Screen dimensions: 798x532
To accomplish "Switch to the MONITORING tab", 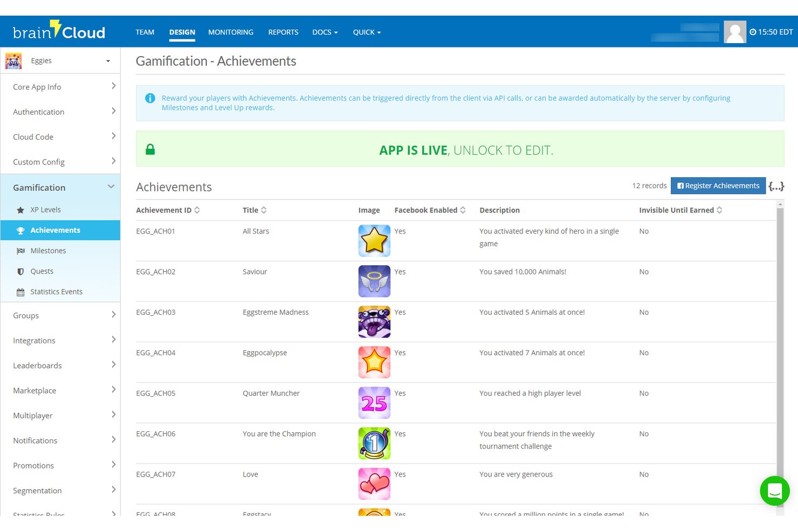I will pyautogui.click(x=231, y=32).
